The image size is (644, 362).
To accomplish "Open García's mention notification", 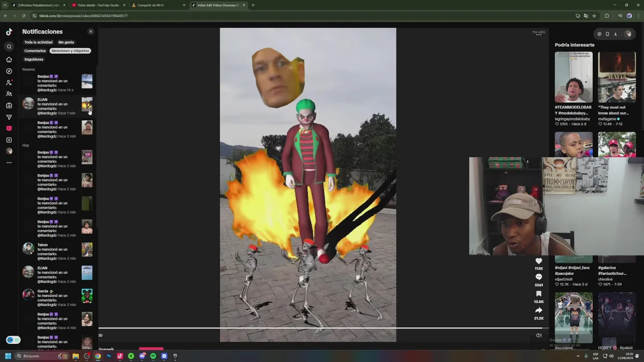I will [x=57, y=298].
